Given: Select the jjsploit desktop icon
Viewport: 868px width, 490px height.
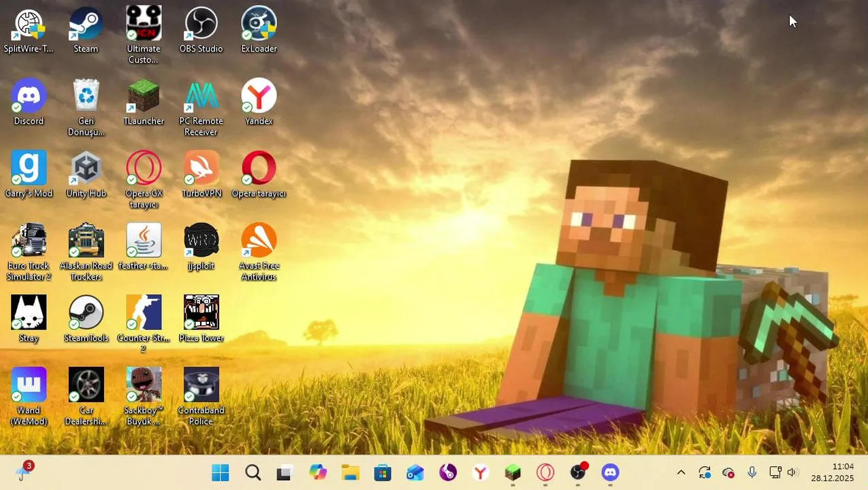Looking at the screenshot, I should coord(202,247).
